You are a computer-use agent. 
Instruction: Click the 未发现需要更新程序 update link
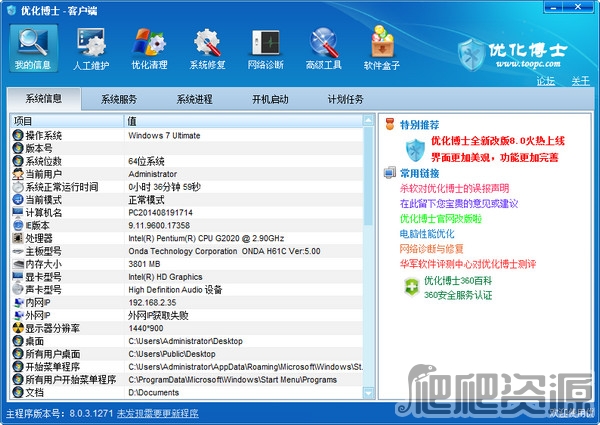click(x=158, y=413)
